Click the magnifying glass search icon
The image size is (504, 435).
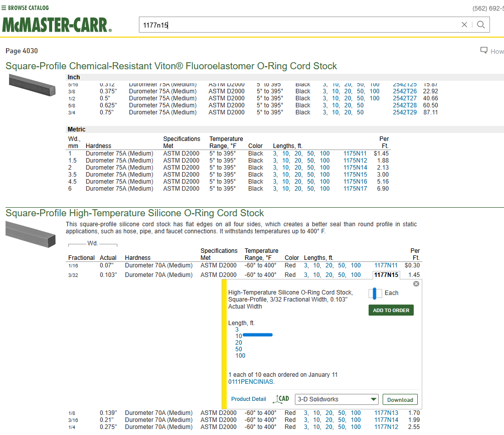(x=481, y=25)
